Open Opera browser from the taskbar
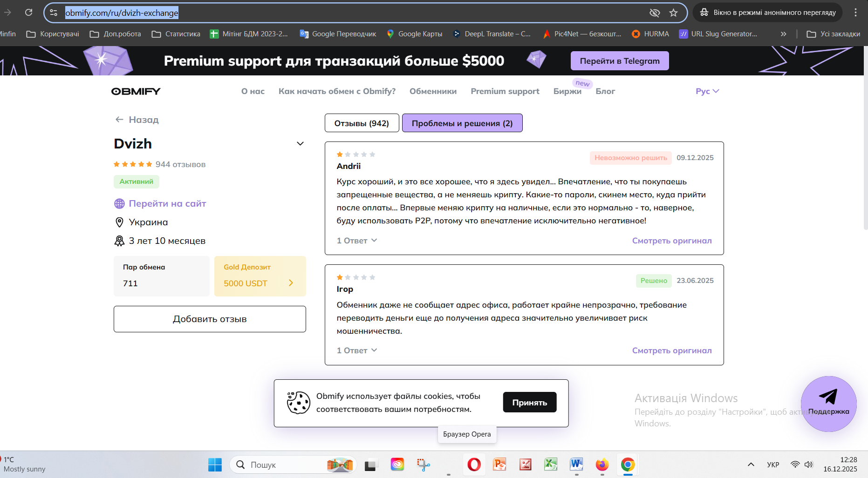 tap(474, 465)
